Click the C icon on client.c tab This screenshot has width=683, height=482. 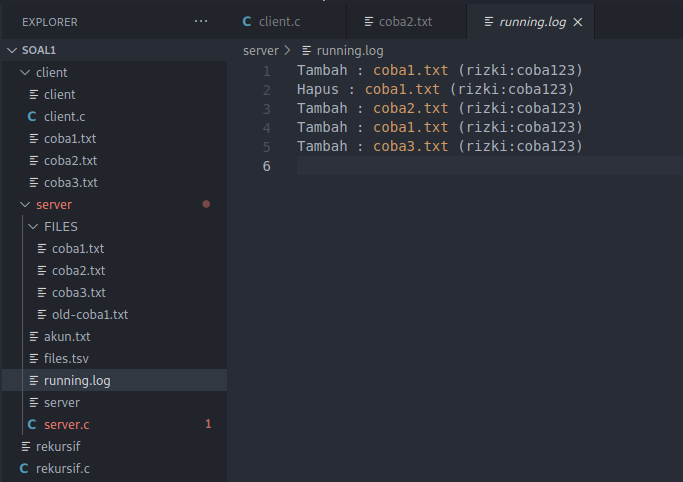[x=247, y=21]
